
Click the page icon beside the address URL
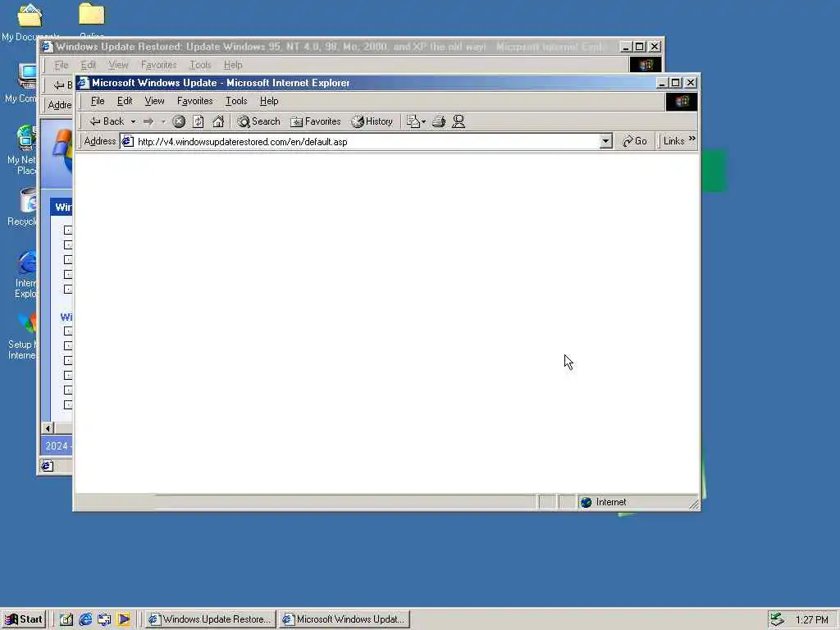(127, 141)
